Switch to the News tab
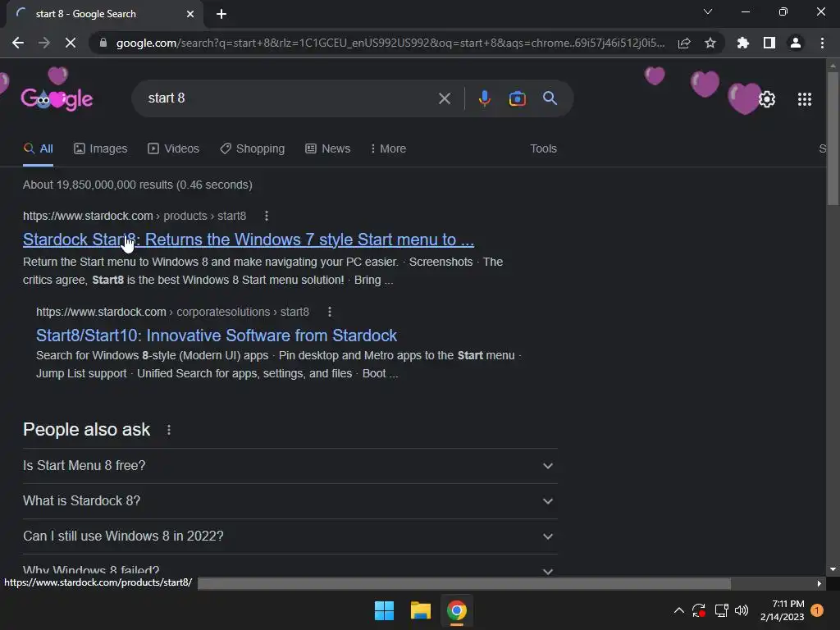Image resolution: width=840 pixels, height=630 pixels. (328, 149)
